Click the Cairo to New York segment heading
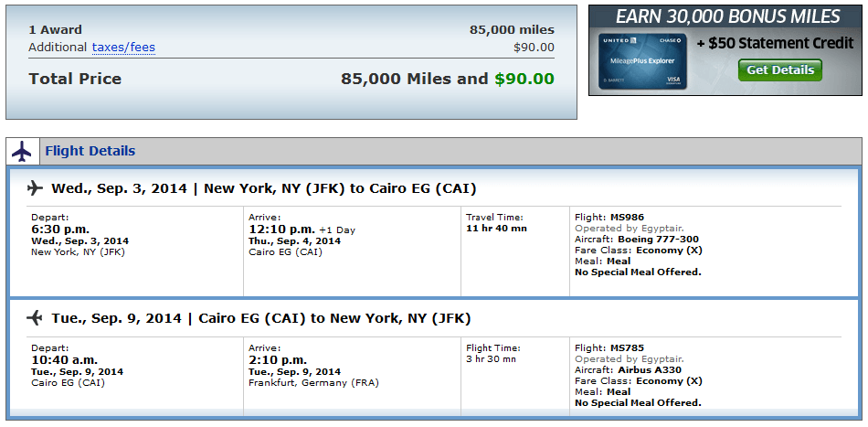Image resolution: width=868 pixels, height=427 pixels. click(261, 318)
